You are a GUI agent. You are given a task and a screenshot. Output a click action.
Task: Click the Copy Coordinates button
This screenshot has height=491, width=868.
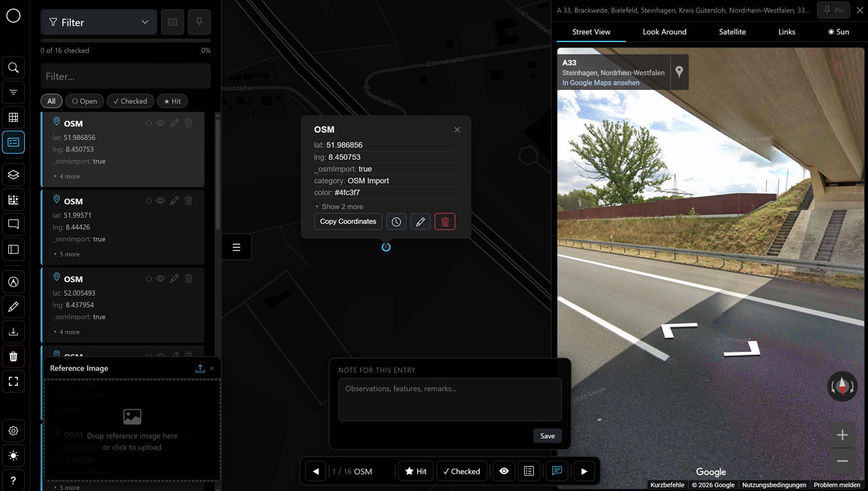348,222
